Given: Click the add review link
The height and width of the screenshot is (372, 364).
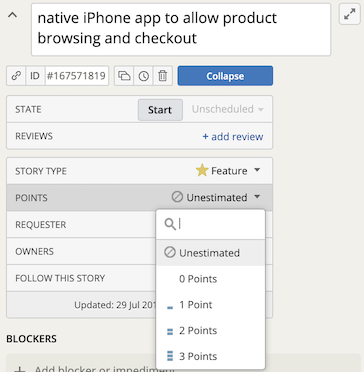Looking at the screenshot, I should pos(233,136).
